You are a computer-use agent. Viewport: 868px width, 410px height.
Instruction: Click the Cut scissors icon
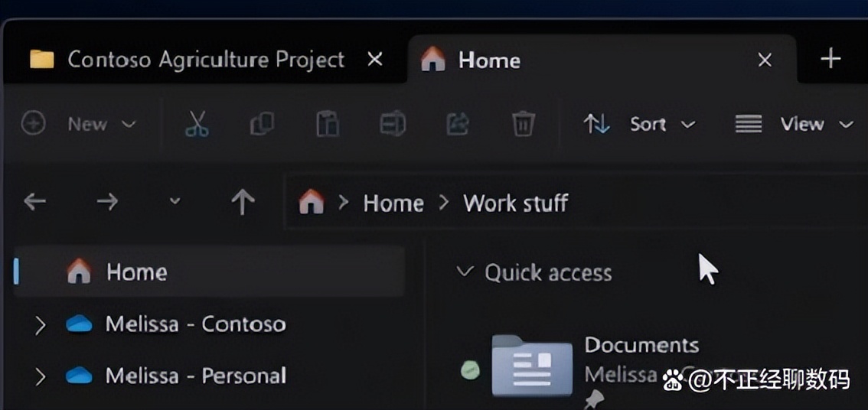pos(197,123)
